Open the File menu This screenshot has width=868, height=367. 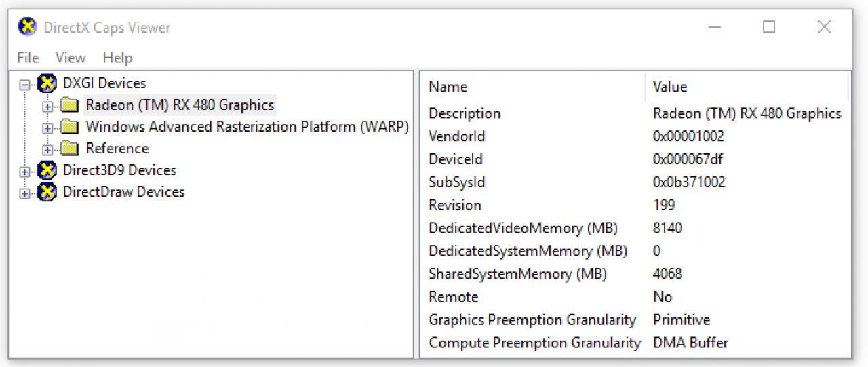point(28,58)
